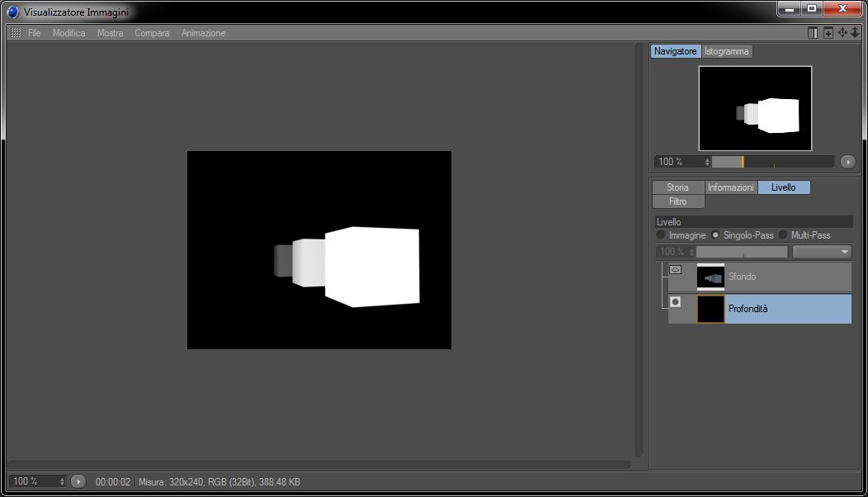868x497 pixels.
Task: Switch to the Istogramma tab
Action: [726, 51]
